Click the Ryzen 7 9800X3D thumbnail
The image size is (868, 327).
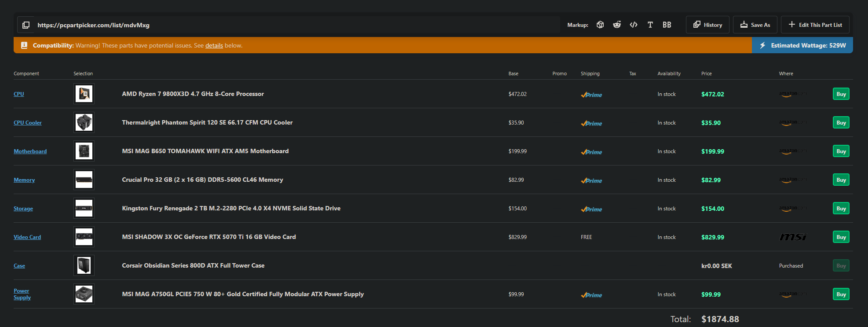click(x=84, y=94)
